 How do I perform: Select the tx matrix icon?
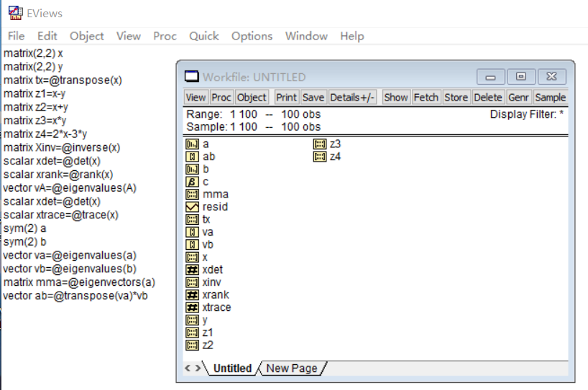[192, 220]
